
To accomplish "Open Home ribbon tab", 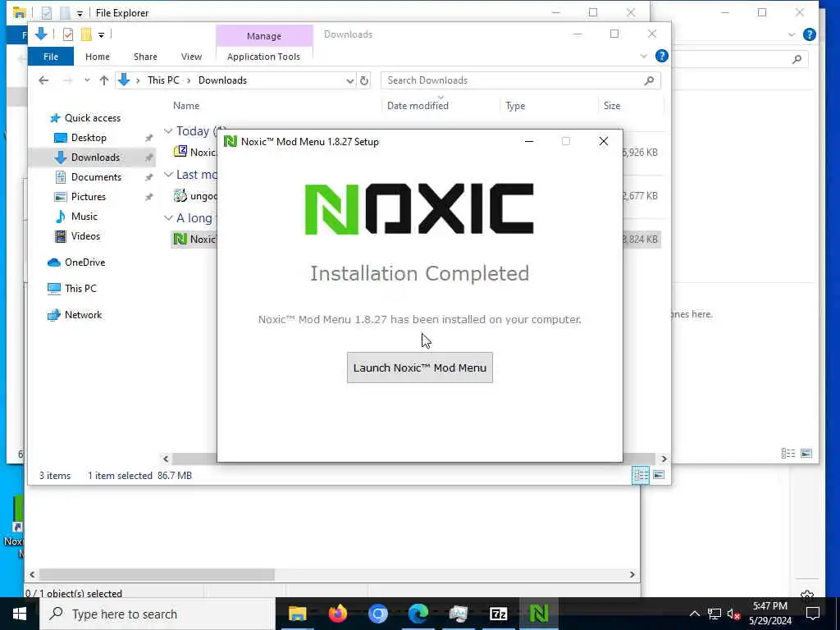I will tap(98, 57).
